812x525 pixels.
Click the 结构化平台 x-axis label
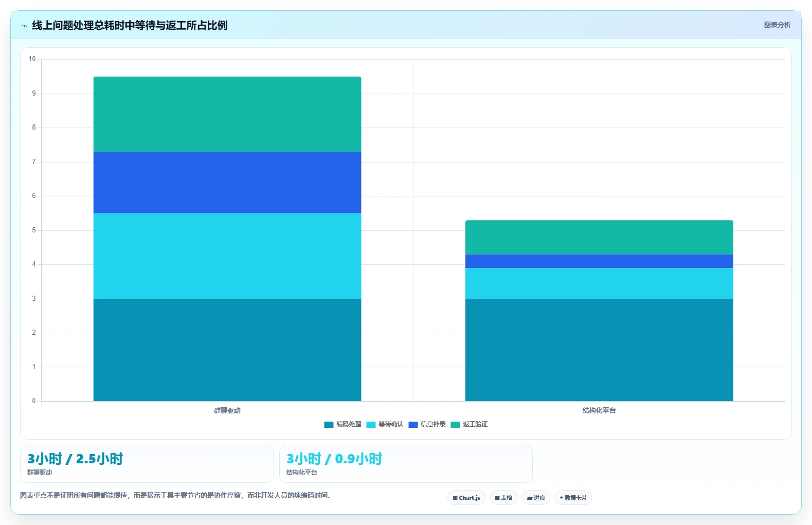[599, 410]
